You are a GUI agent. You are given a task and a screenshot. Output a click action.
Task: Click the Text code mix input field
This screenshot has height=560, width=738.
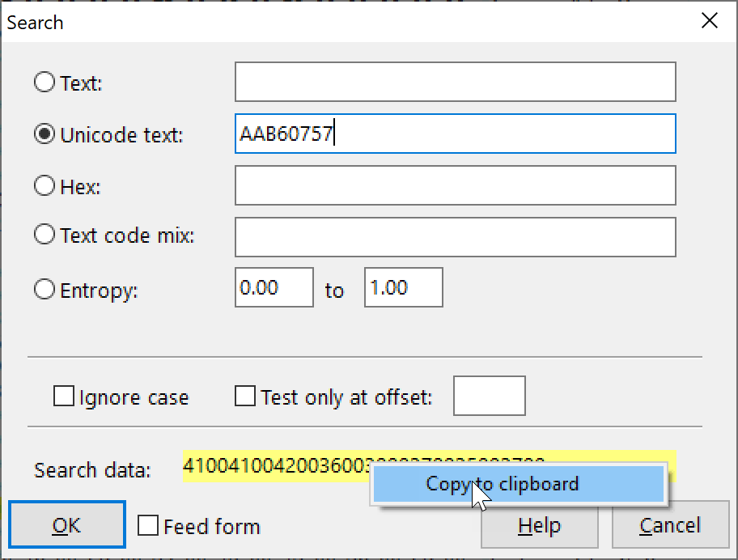click(455, 235)
